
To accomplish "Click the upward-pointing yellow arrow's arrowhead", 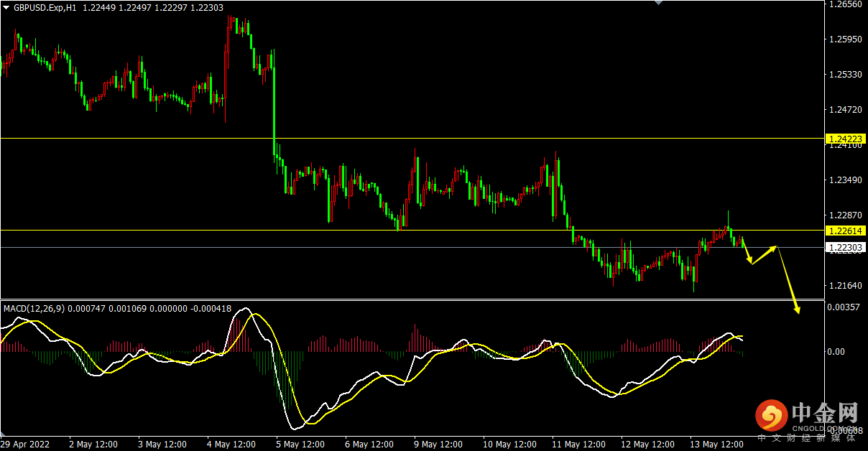I will 774,248.
